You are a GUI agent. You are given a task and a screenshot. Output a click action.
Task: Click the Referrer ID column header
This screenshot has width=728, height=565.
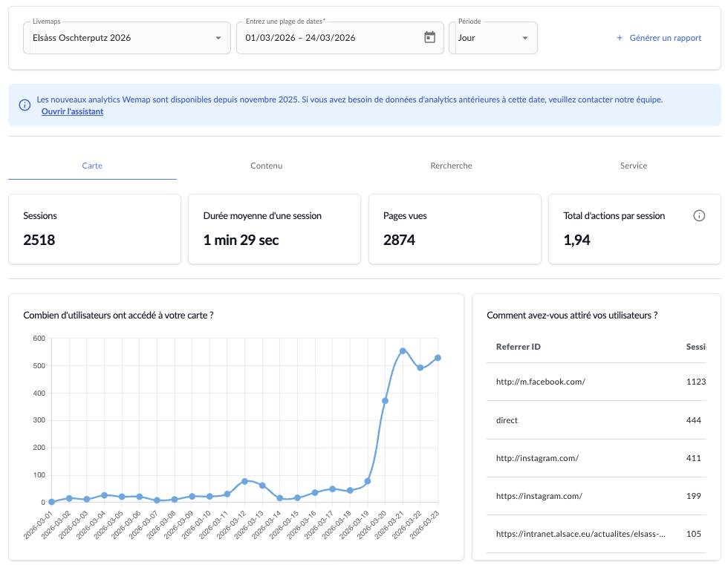coord(518,347)
